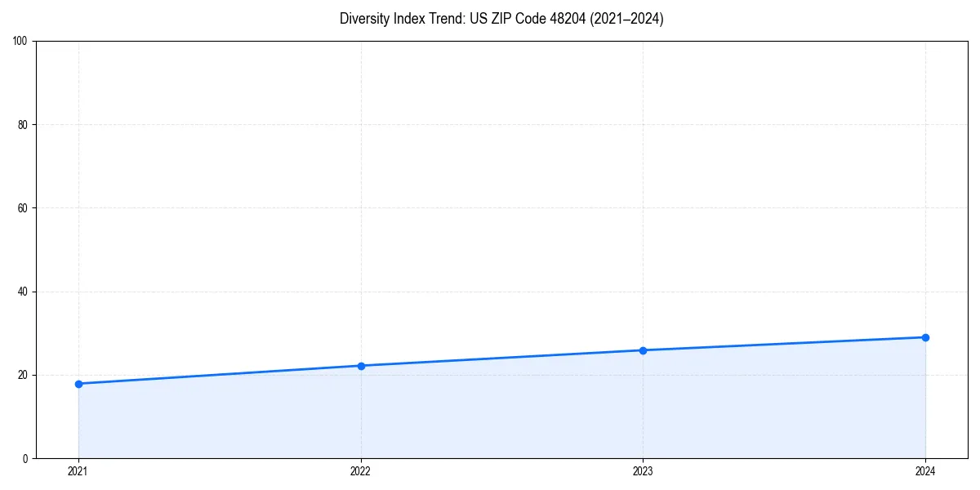Toggle the 100 gridline label
980x490 pixels.
pyautogui.click(x=18, y=38)
